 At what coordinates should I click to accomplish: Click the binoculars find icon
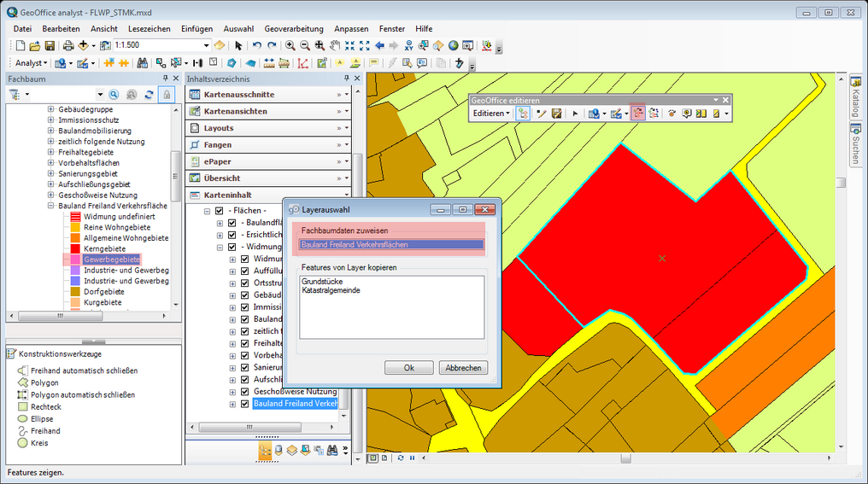[142, 63]
